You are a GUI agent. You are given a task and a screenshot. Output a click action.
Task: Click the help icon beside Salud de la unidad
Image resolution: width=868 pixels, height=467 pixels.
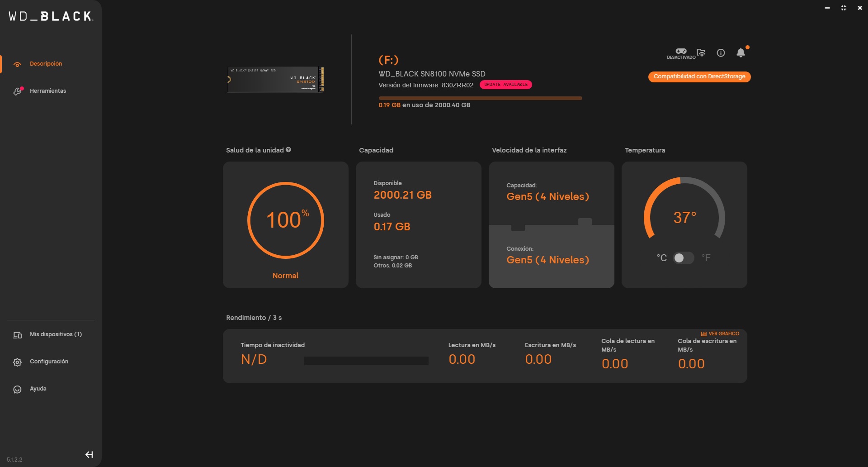tap(288, 150)
